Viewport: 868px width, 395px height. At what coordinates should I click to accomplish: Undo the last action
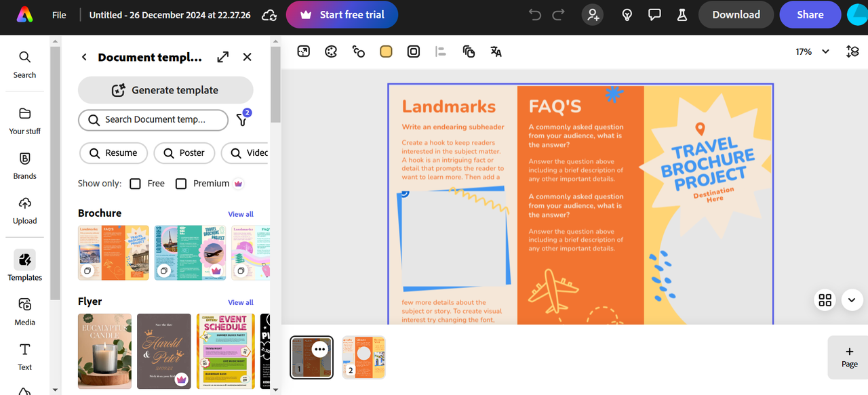coord(535,14)
